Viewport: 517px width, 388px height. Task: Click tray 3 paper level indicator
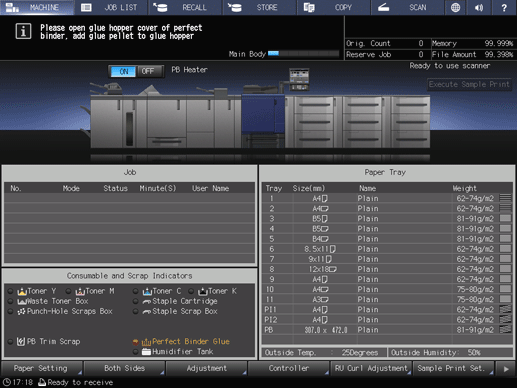tap(505, 218)
